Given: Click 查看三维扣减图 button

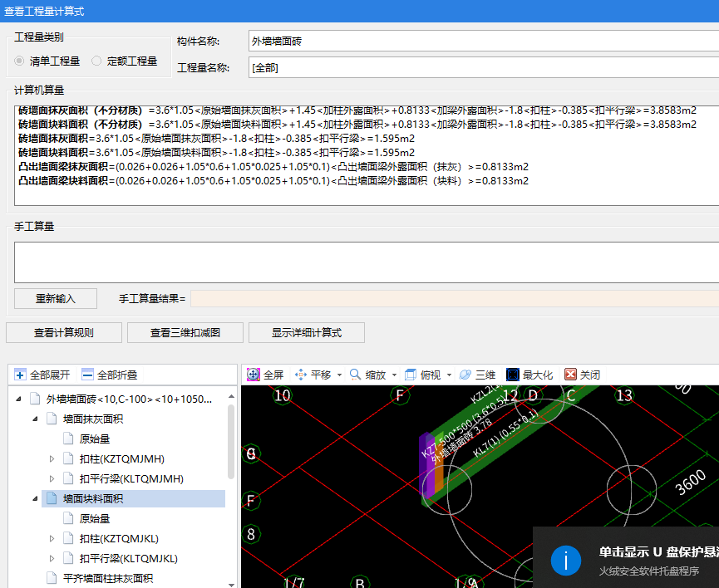Looking at the screenshot, I should coord(185,332).
